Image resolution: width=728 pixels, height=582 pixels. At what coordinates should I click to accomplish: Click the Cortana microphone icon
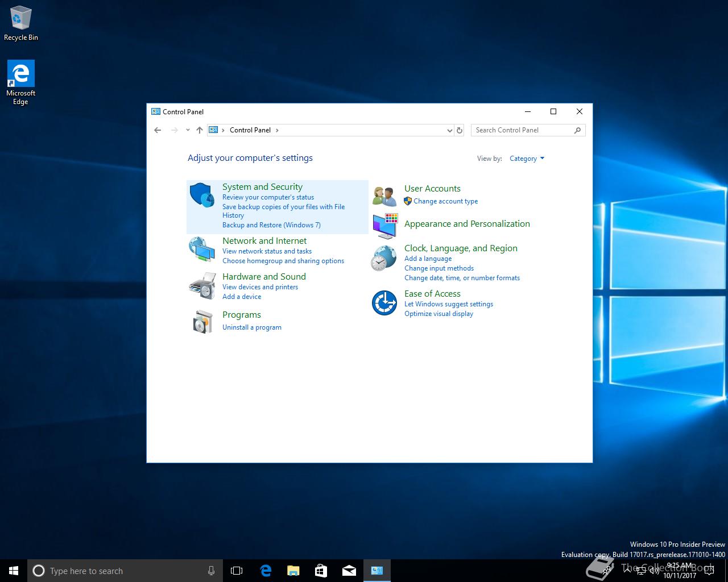[212, 571]
